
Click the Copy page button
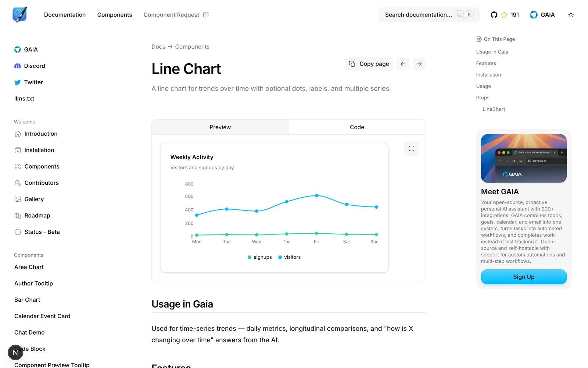point(369,64)
